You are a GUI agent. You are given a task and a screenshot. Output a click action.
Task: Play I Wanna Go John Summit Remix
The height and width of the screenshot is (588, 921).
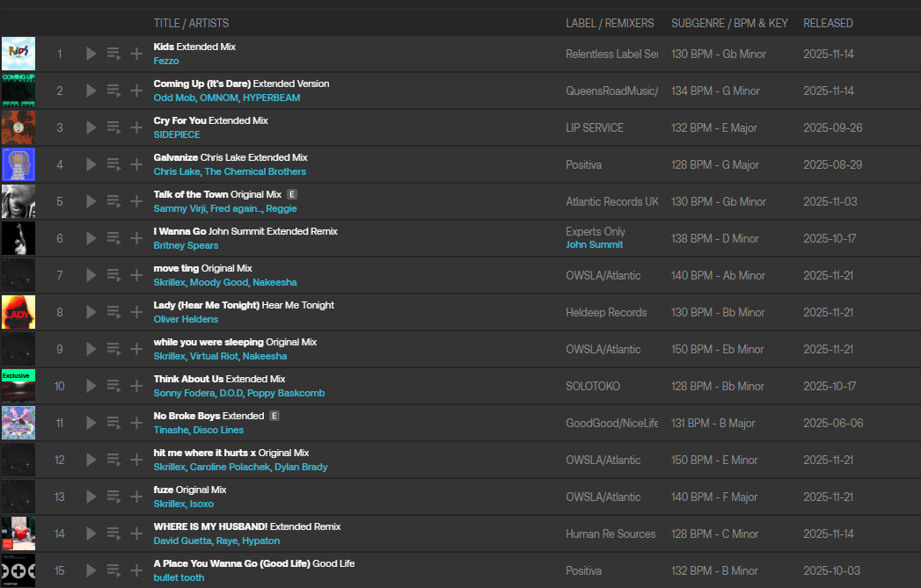point(91,238)
